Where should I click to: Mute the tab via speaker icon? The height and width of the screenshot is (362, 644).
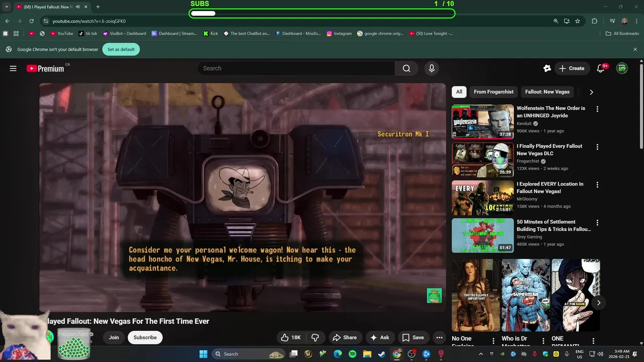(77, 7)
